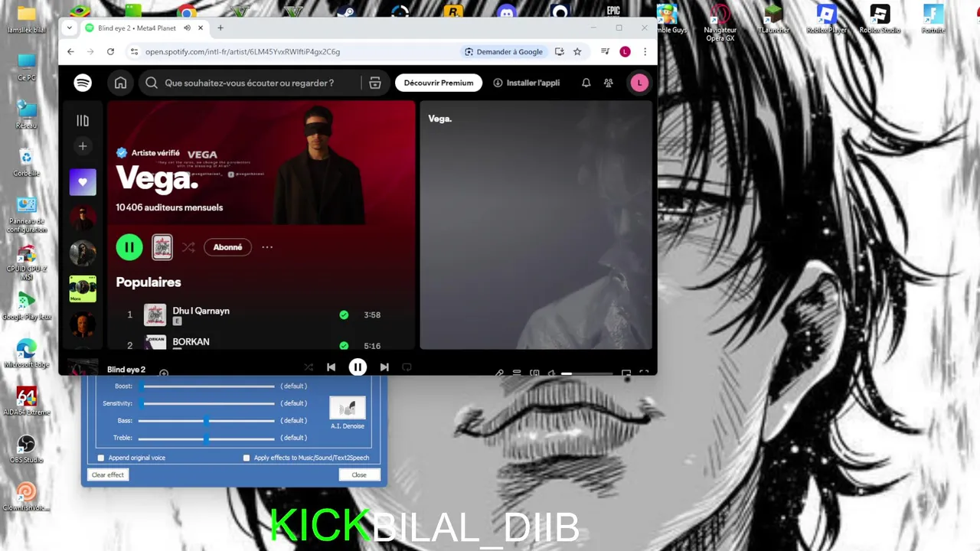The image size is (980, 551).
Task: Skip to next track in player bar
Action: click(384, 367)
